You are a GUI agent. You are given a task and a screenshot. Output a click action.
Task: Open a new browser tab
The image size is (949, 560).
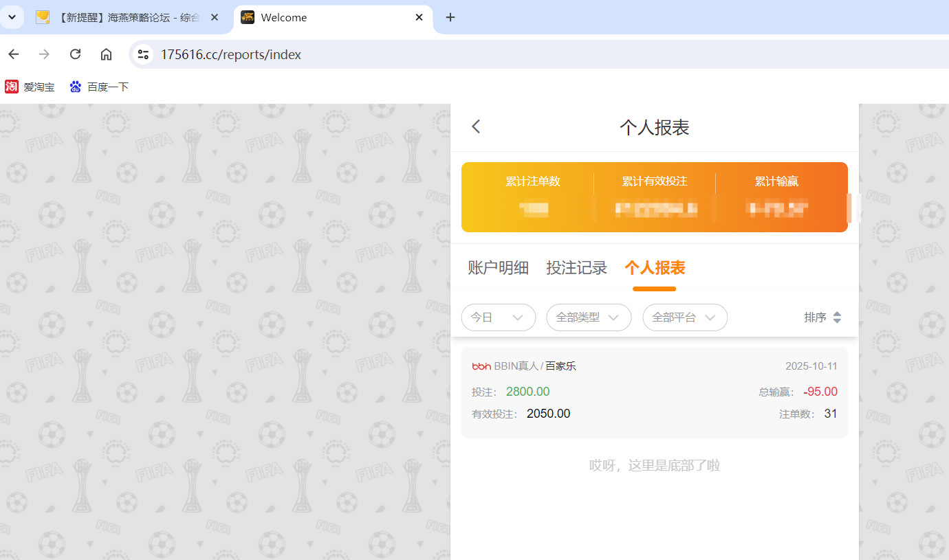pos(450,16)
